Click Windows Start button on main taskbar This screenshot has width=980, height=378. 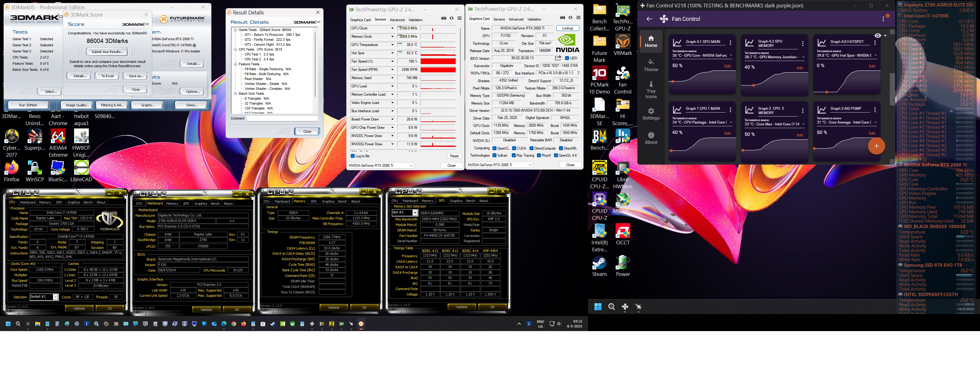[x=8, y=324]
